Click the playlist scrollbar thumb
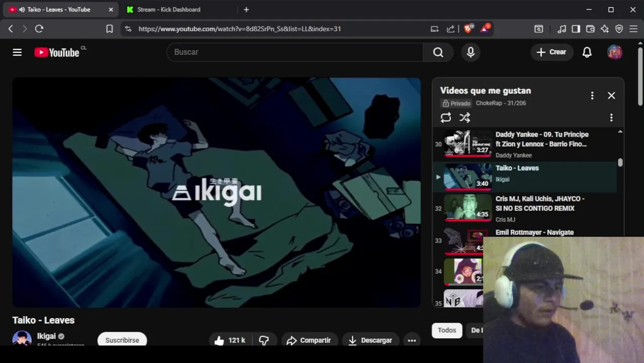This screenshot has height=363, width=644. [620, 162]
